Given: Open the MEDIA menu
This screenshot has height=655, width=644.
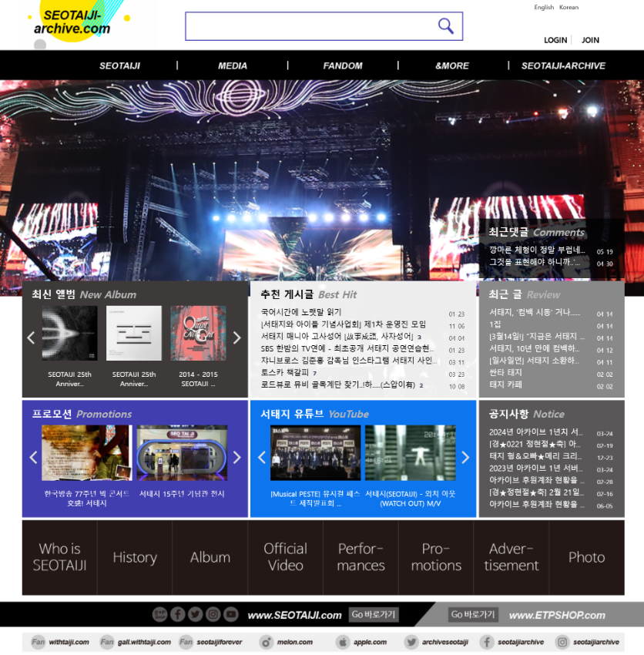Looking at the screenshot, I should pos(233,65).
